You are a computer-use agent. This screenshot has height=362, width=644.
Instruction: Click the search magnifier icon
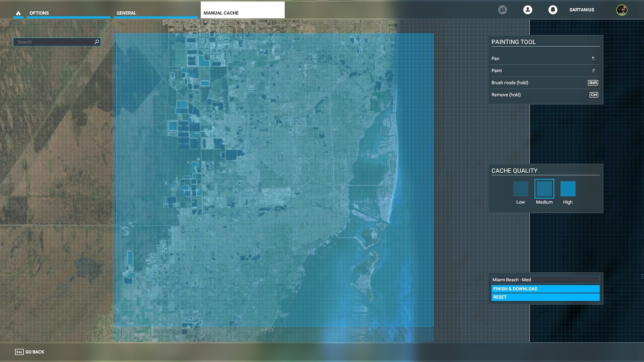click(97, 42)
